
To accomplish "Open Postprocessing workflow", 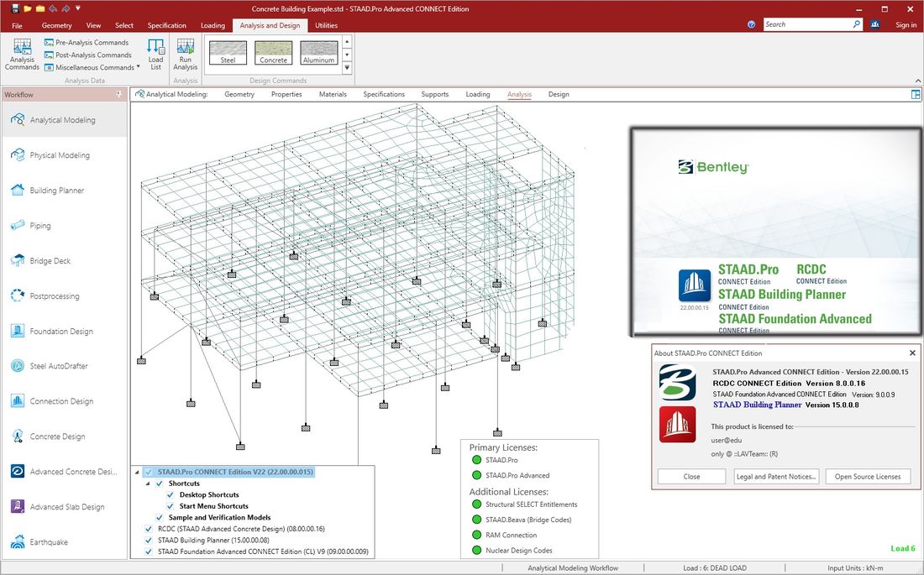I will [64, 295].
